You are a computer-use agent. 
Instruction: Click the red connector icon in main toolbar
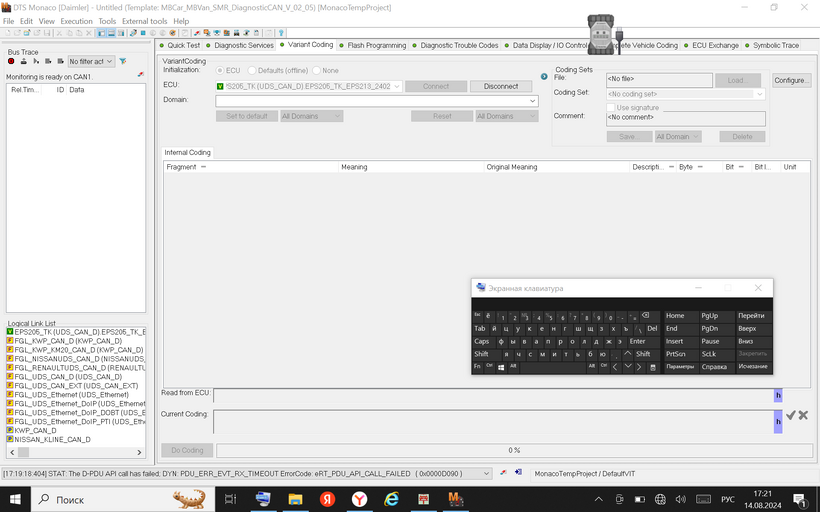click(x=197, y=33)
